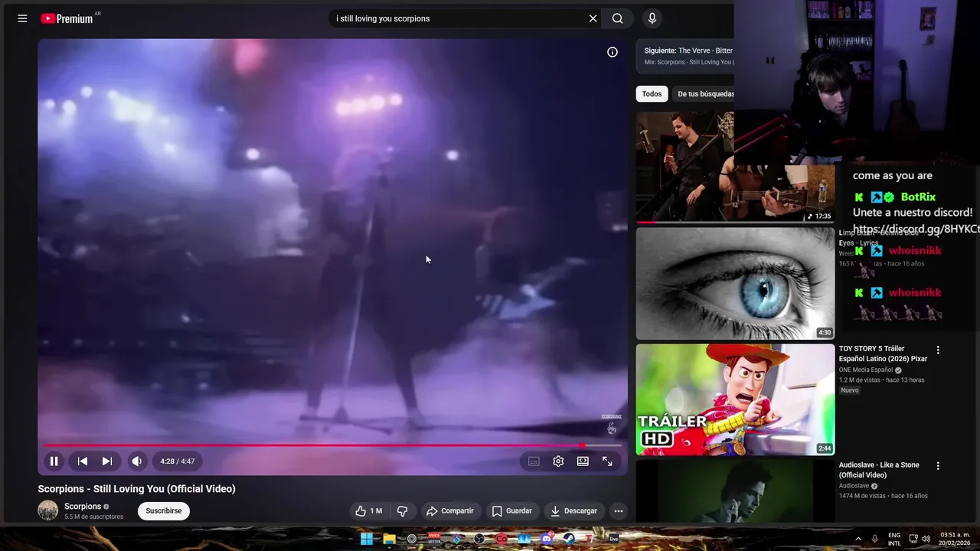Mute the video player volume
980x551 pixels.
pyautogui.click(x=137, y=461)
